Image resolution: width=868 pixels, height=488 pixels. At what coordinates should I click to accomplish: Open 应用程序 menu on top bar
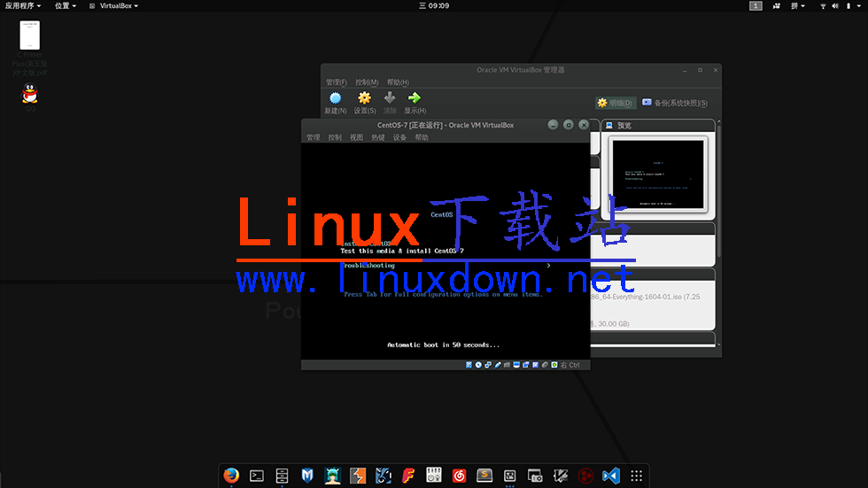23,5
